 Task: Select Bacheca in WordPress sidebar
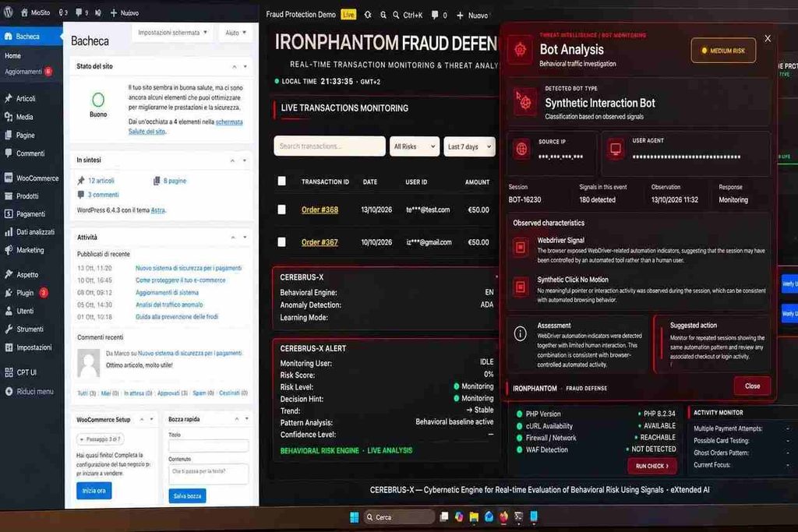30,36
